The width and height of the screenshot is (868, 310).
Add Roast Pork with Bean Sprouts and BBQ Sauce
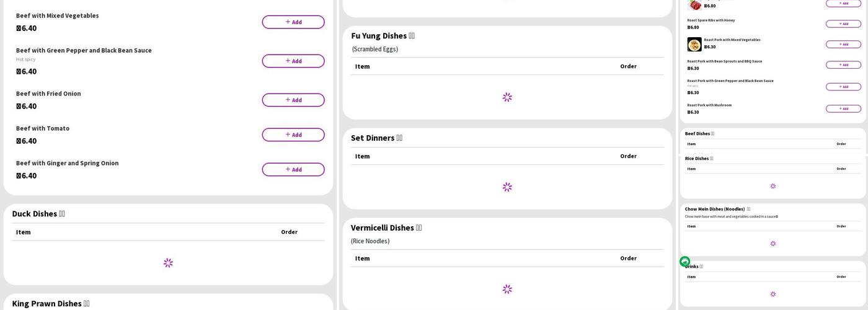click(x=843, y=64)
